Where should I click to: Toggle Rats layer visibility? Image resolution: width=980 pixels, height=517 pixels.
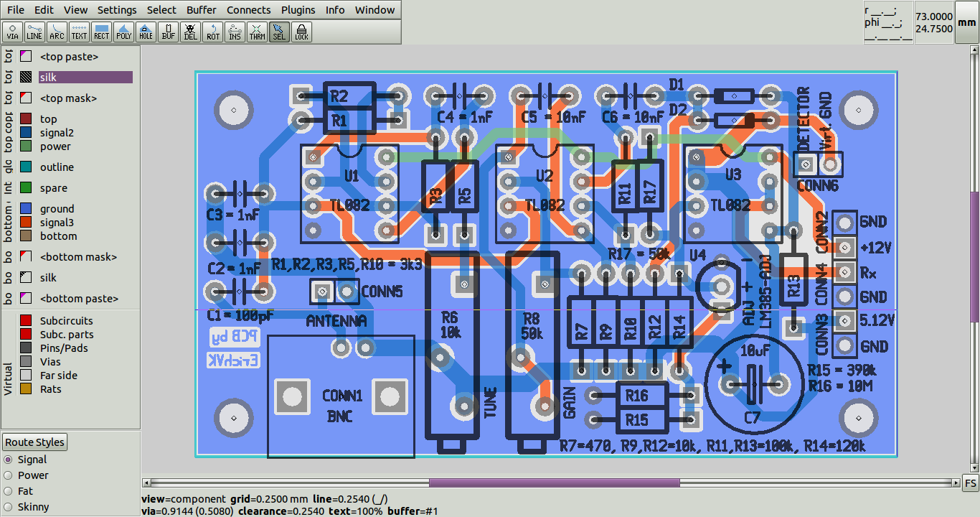(x=26, y=389)
